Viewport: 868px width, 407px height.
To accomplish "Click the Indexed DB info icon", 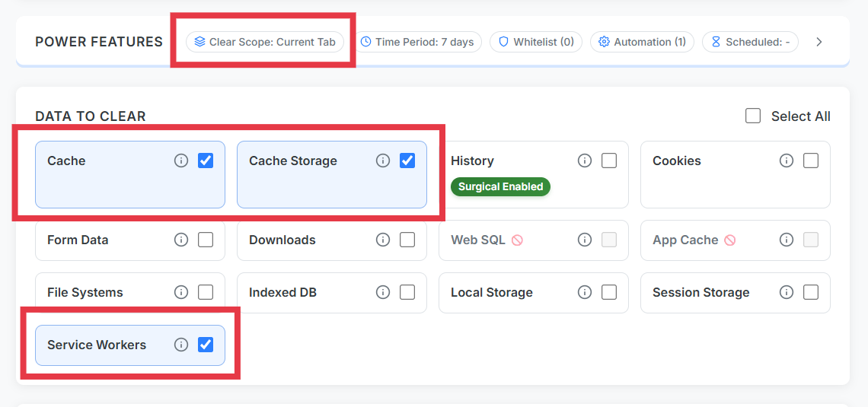I will [383, 293].
